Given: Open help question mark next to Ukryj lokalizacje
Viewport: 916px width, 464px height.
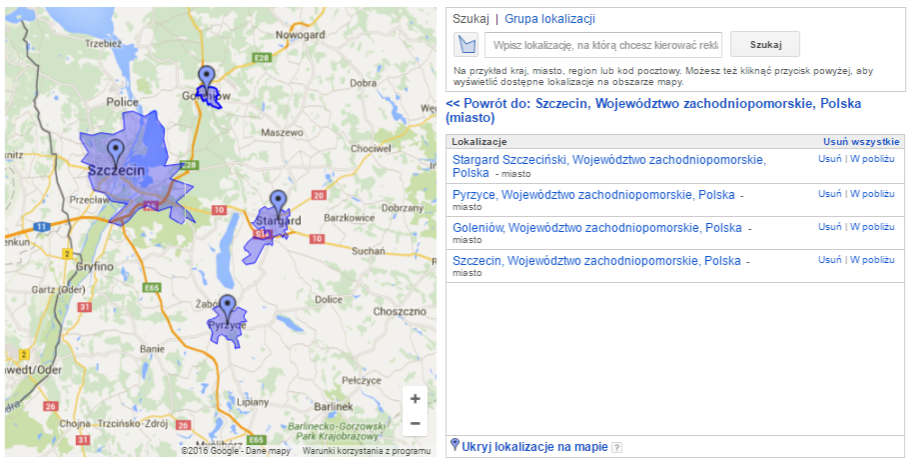Looking at the screenshot, I should [617, 448].
